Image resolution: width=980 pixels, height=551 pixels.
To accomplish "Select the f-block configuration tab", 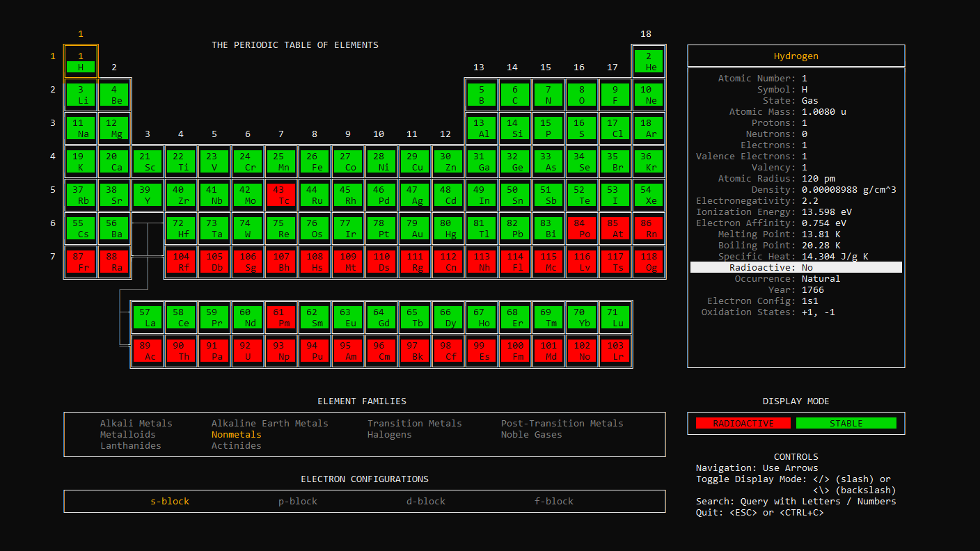I will [x=554, y=501].
